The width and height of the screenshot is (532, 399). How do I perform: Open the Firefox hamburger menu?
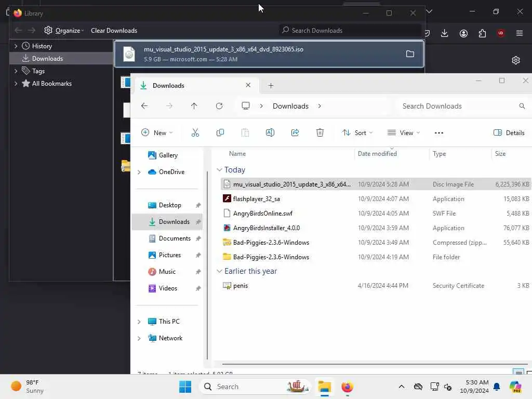520,33
